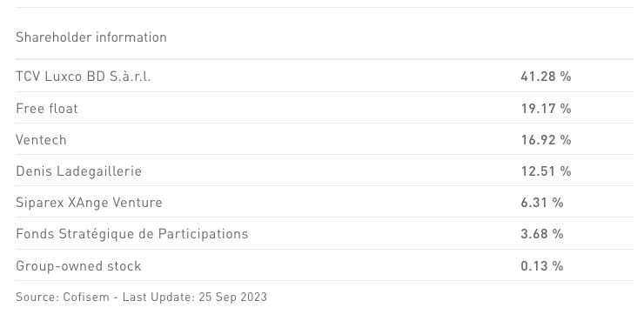The image size is (644, 321).
Task: Select the Group-owned stock row
Action: (x=325, y=266)
